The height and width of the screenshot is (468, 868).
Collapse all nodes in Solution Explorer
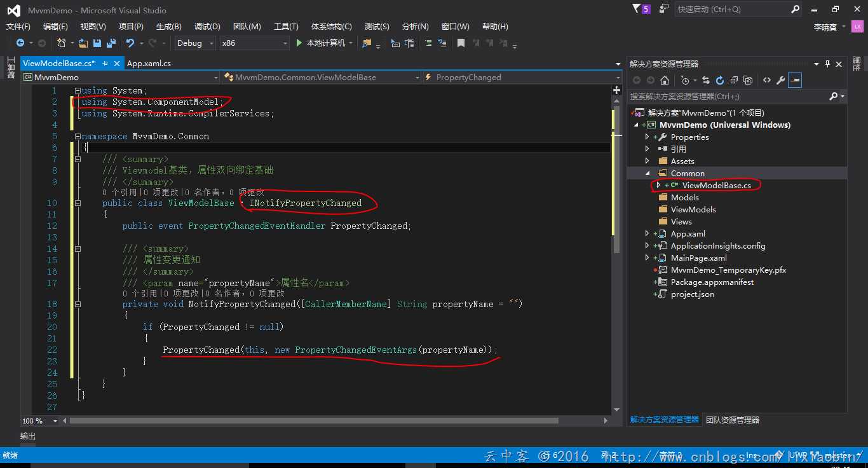point(734,80)
